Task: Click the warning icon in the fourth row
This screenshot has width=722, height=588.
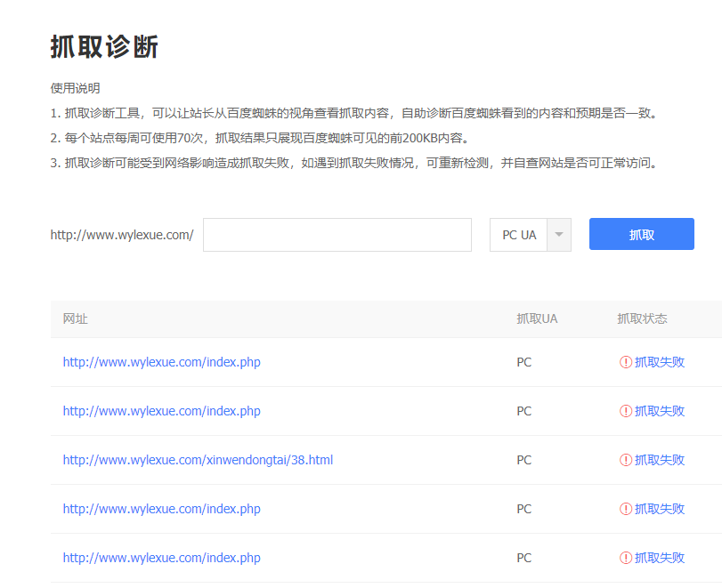Action: [x=626, y=509]
